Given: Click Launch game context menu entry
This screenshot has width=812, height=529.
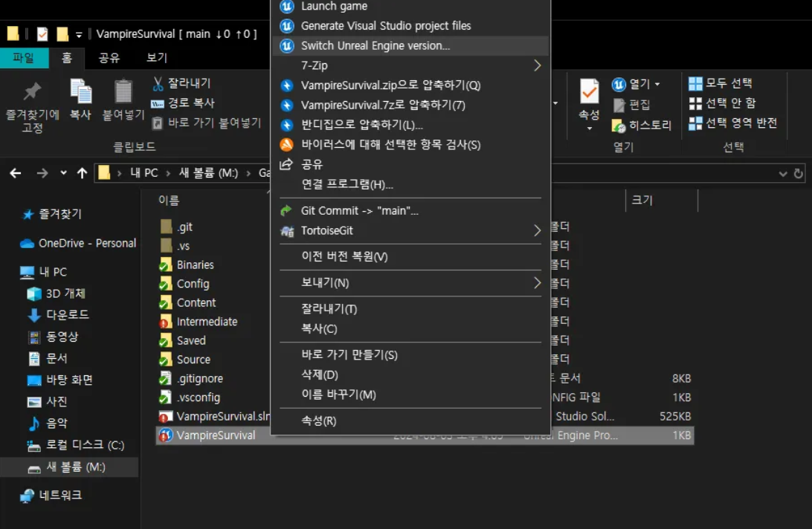Looking at the screenshot, I should click(x=410, y=6).
